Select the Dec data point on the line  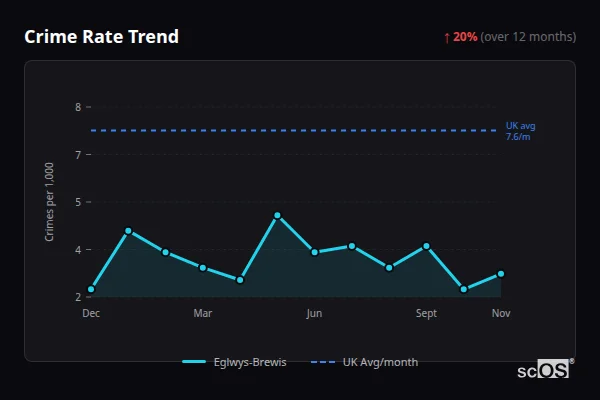(x=91, y=289)
